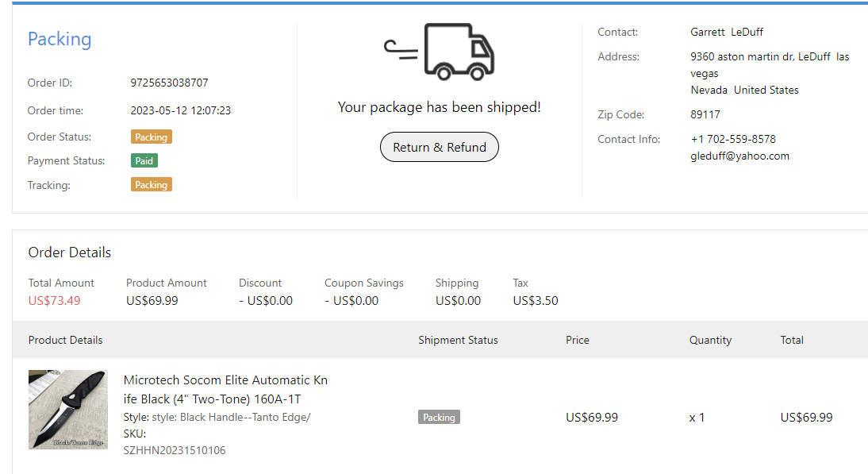Click the contact name Garrett LeDuff
Viewport: 868px width, 474px height.
[x=727, y=32]
